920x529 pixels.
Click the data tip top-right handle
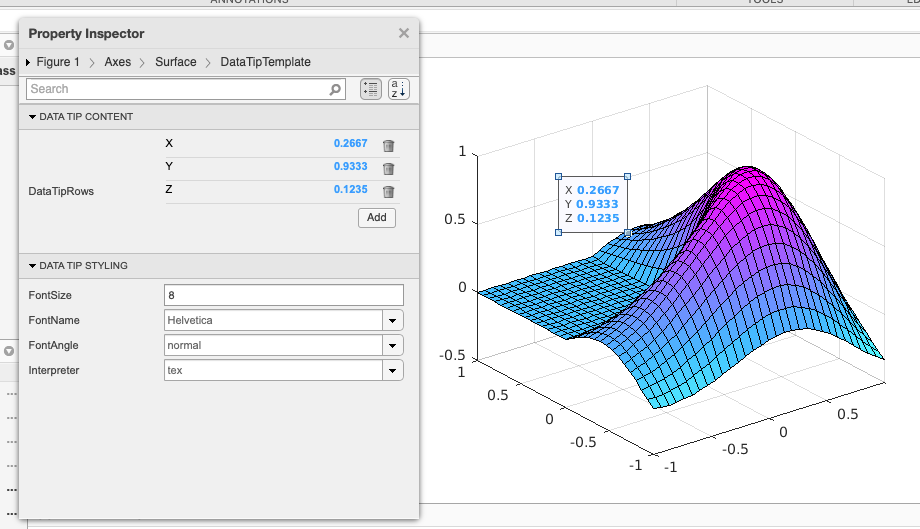click(627, 177)
